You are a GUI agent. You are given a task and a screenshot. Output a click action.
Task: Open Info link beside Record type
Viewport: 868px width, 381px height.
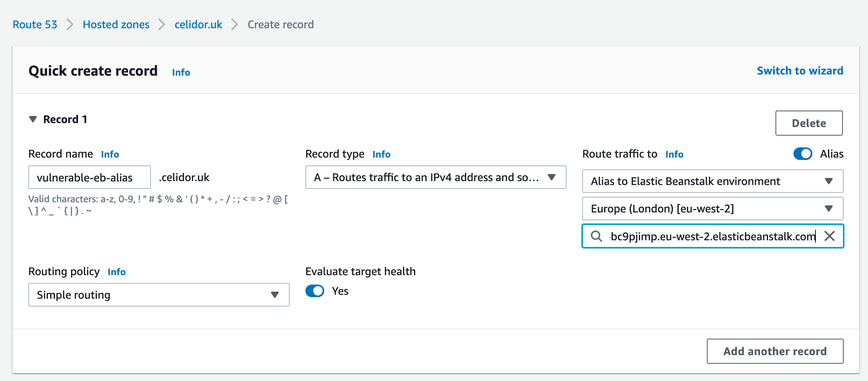[x=381, y=154]
